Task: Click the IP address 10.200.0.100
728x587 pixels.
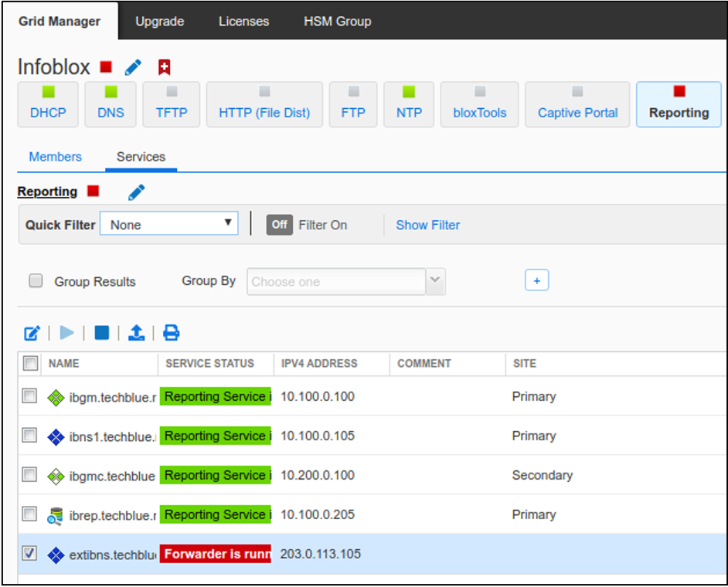Action: pos(318,475)
